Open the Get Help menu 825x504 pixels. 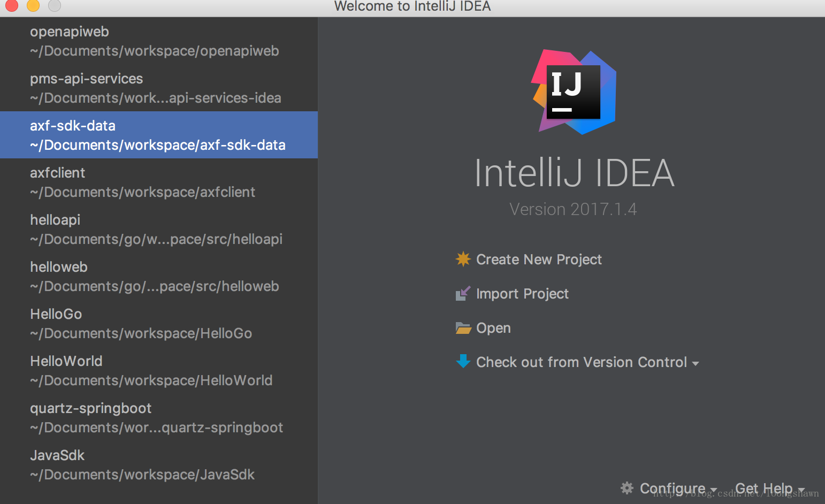coord(764,488)
